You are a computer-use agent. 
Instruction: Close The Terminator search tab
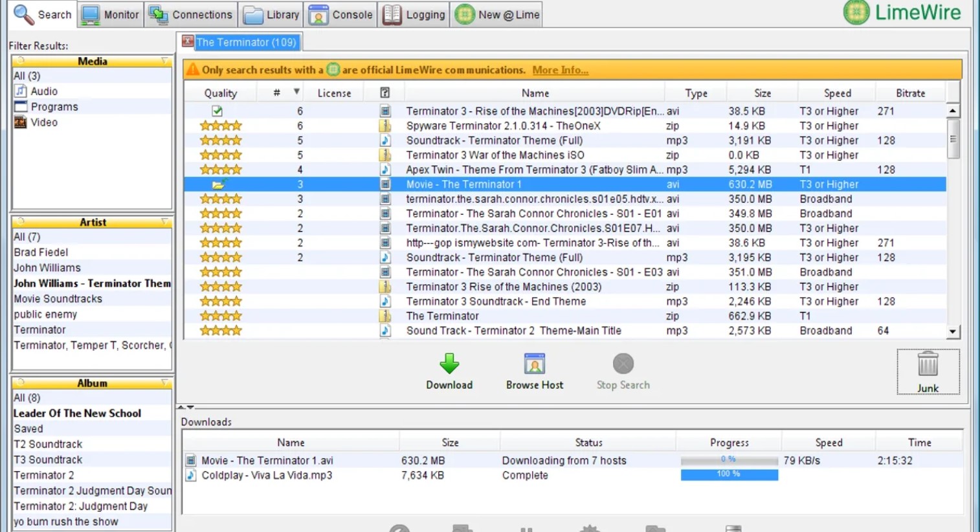(x=188, y=41)
